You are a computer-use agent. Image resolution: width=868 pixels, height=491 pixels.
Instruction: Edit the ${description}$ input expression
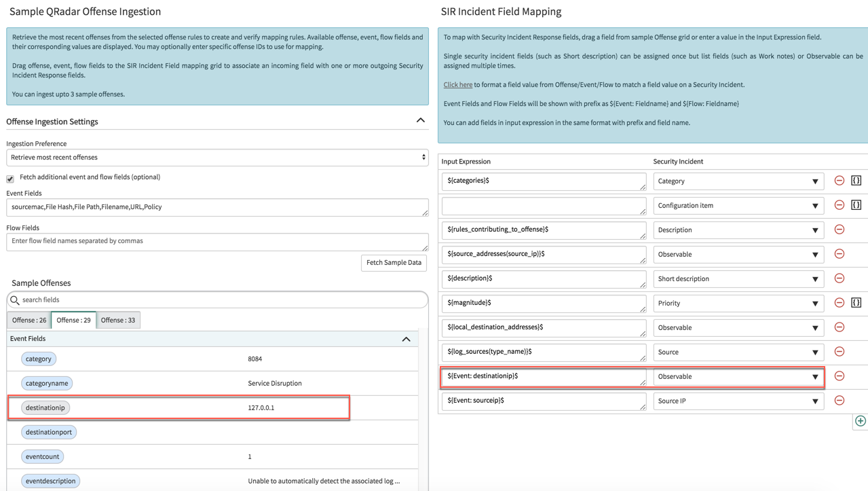click(x=544, y=279)
